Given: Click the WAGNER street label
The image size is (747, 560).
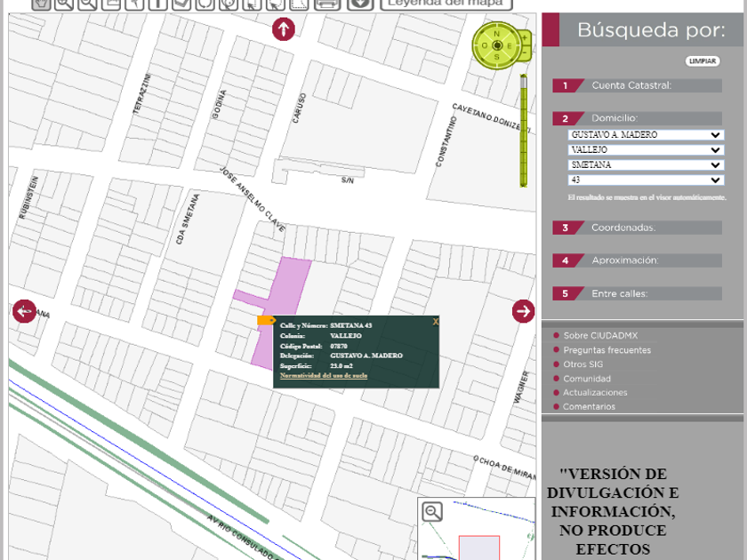Looking at the screenshot, I should pyautogui.click(x=521, y=388).
